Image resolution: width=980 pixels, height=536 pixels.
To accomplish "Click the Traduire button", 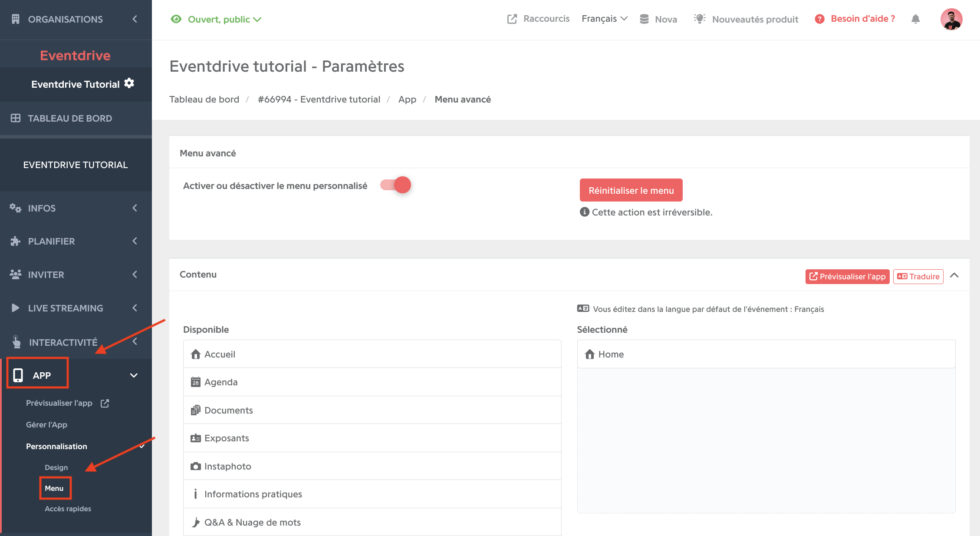I will (x=918, y=276).
